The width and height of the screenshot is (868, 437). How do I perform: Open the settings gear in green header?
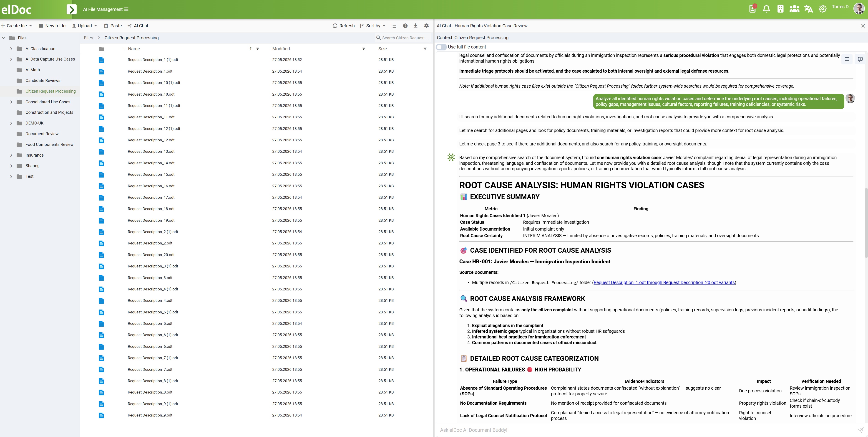click(x=823, y=9)
